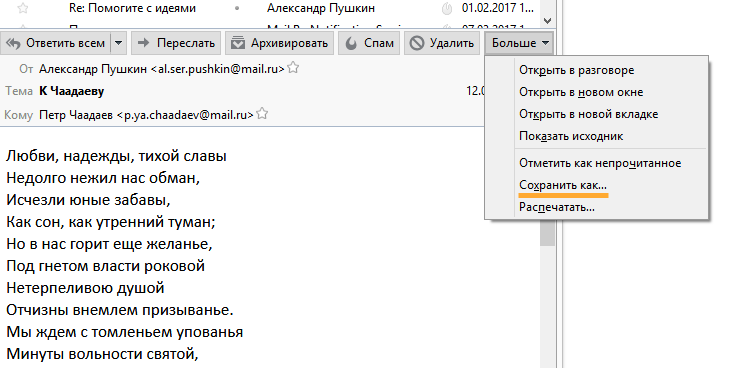Choose Распечатать... menu entry
This screenshot has height=368, width=729.
coord(596,207)
